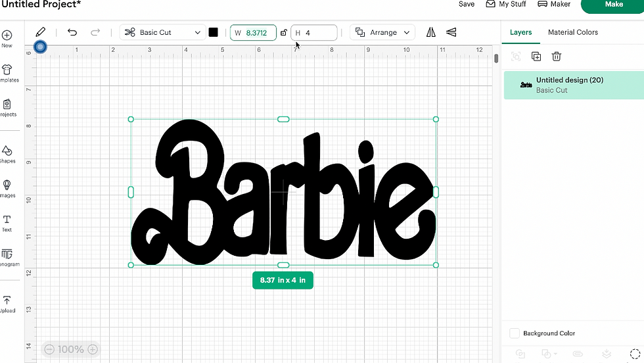Viewport: 644px width, 363px height.
Task: Open My Stuff
Action: pos(506,4)
